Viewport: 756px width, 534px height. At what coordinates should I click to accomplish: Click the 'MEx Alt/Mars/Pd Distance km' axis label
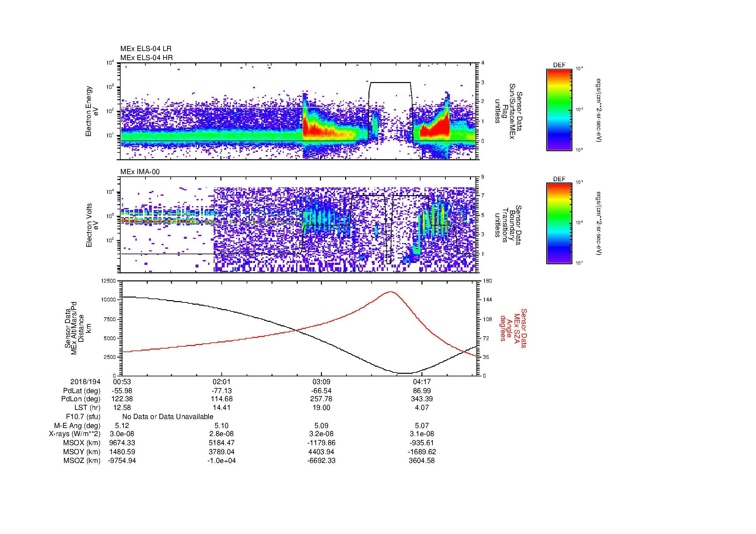point(78,328)
